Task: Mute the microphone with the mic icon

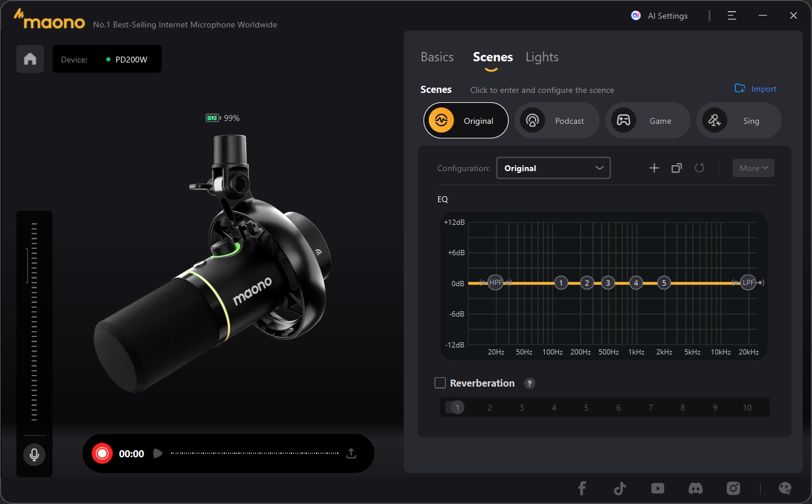Action: click(x=34, y=454)
